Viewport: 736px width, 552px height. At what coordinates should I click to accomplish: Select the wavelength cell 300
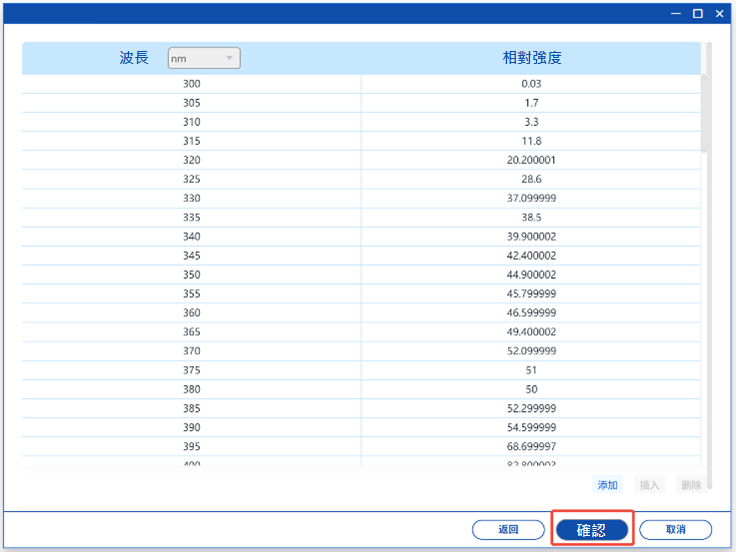pyautogui.click(x=191, y=84)
